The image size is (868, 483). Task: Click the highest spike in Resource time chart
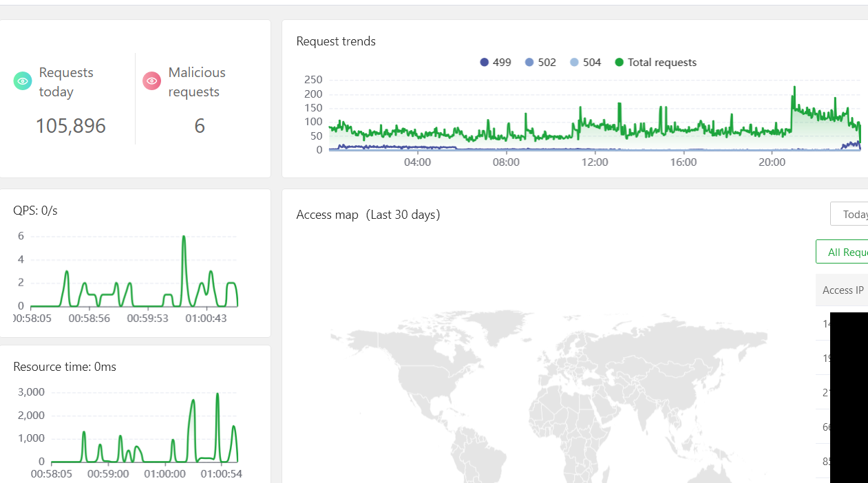click(x=218, y=395)
